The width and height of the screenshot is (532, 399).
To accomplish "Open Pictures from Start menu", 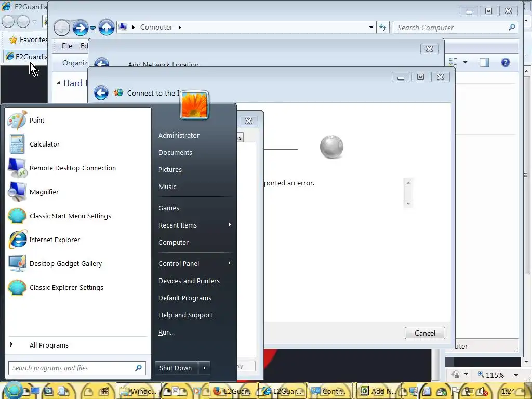I will (x=170, y=169).
